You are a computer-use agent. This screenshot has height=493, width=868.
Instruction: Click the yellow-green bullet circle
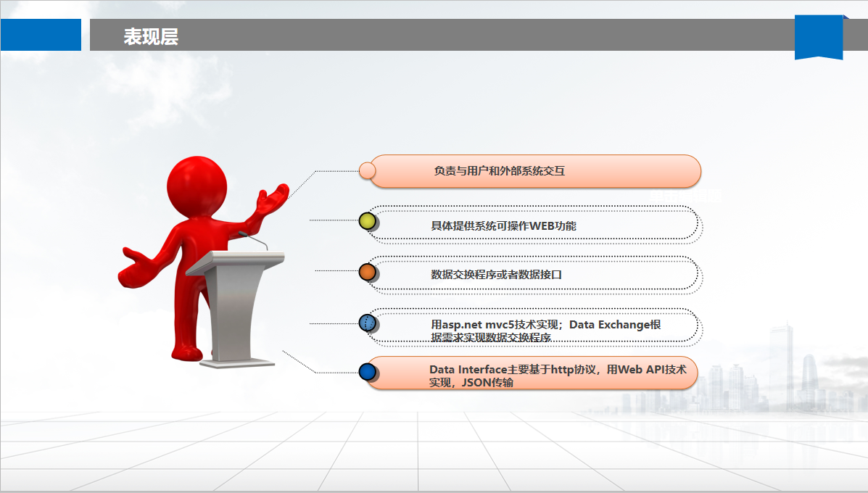[368, 221]
